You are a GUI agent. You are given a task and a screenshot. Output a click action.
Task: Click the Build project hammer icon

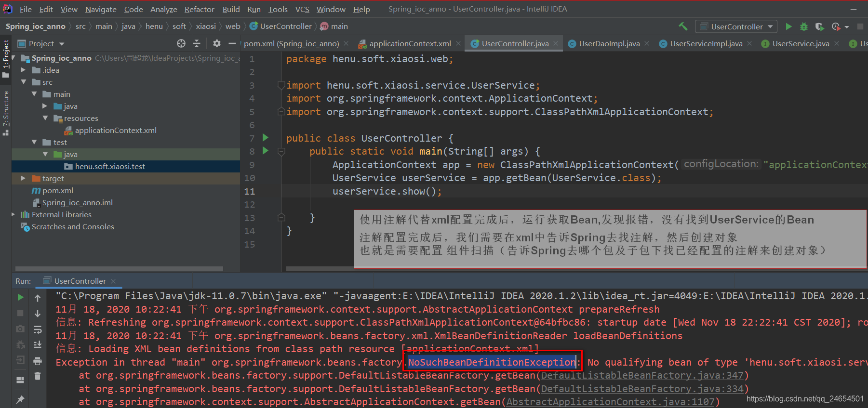pyautogui.click(x=683, y=26)
